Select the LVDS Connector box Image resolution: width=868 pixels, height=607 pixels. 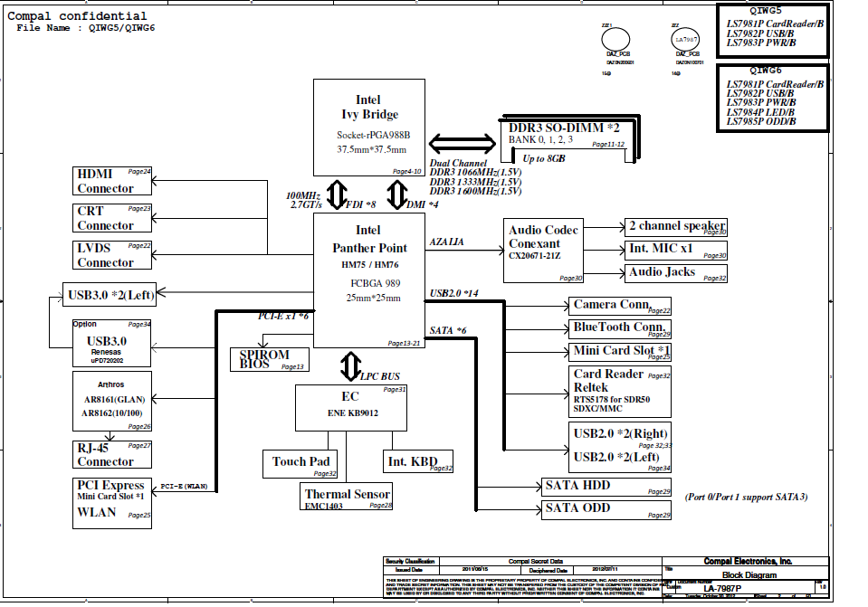click(x=112, y=255)
